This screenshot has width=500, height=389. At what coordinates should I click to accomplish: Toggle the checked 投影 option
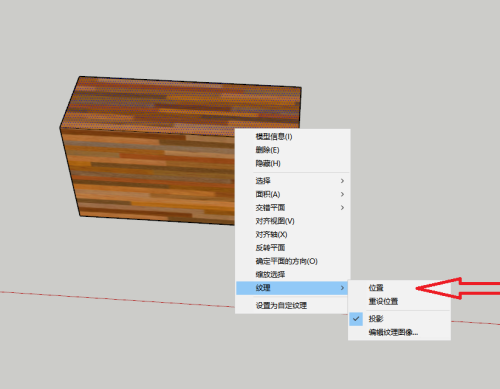pos(399,319)
